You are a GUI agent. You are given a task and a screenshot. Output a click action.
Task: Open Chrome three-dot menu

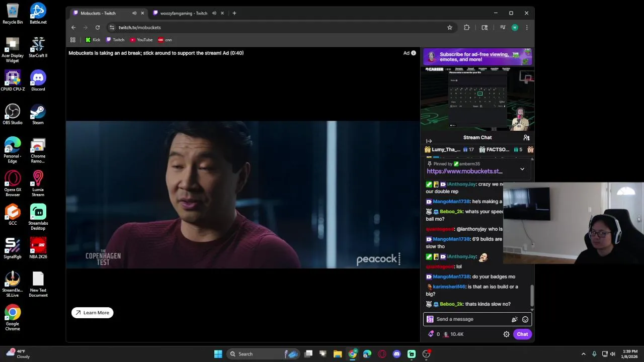coord(527,28)
